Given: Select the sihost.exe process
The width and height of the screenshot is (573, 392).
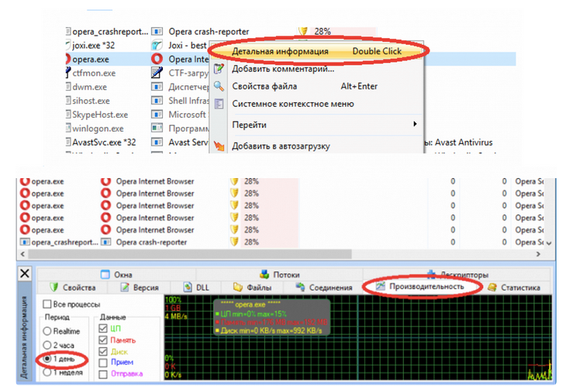Looking at the screenshot, I should pyautogui.click(x=91, y=101).
